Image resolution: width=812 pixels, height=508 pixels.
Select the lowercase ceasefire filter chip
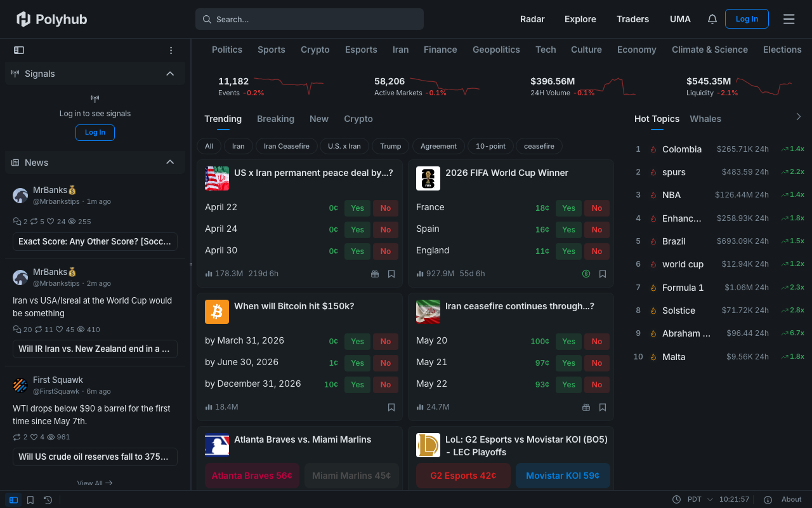pos(539,146)
